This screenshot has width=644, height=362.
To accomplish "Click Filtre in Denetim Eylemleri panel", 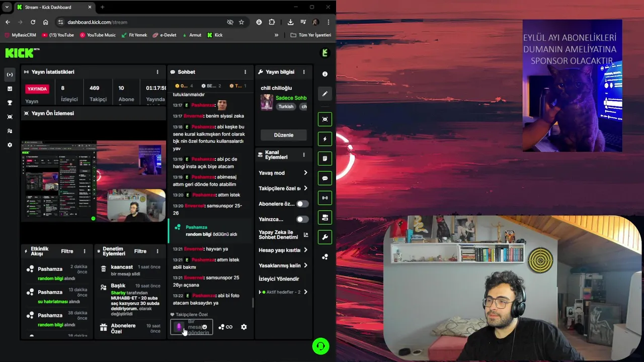I will (x=140, y=251).
